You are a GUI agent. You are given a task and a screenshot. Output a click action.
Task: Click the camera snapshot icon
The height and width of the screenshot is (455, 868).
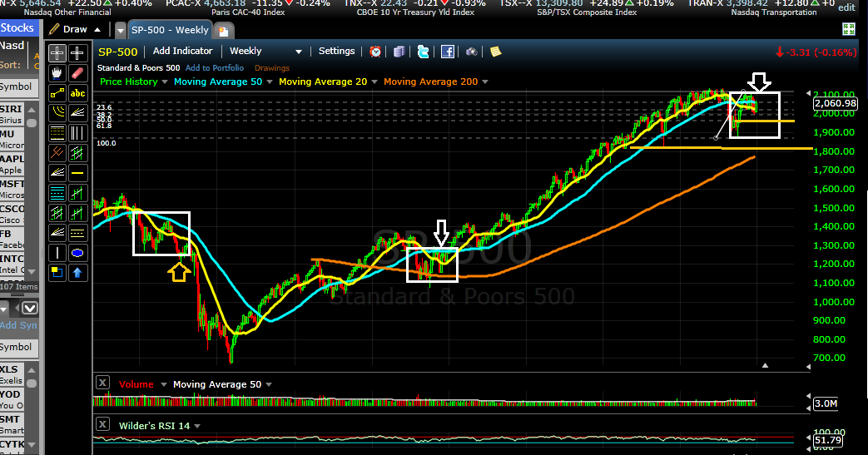point(471,52)
